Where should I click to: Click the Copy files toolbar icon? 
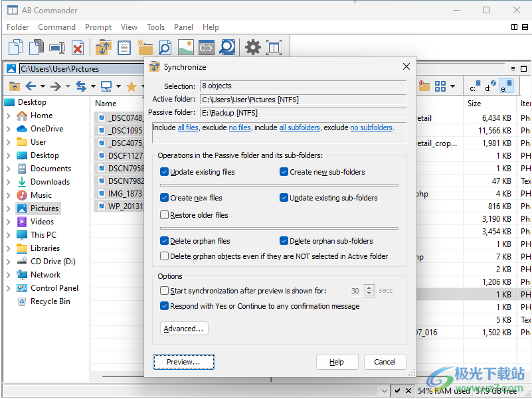coord(15,47)
